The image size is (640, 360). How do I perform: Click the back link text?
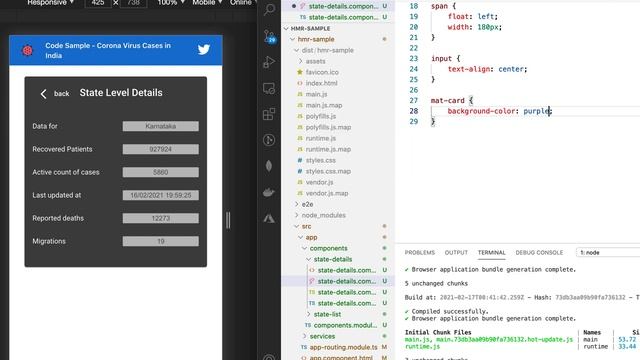[x=62, y=94]
